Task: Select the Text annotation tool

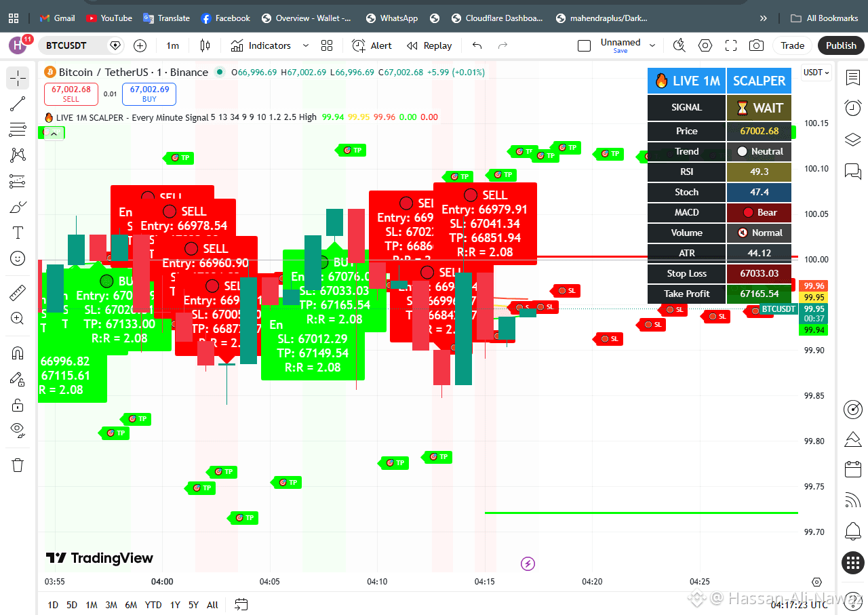Action: [x=18, y=233]
